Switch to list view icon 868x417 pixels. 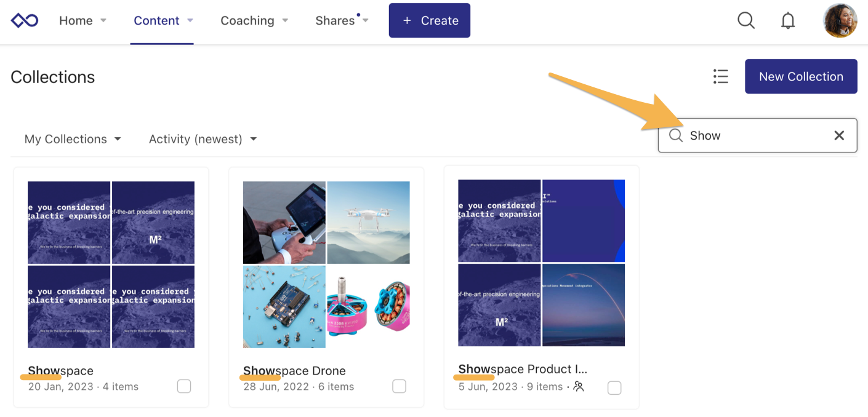tap(721, 76)
